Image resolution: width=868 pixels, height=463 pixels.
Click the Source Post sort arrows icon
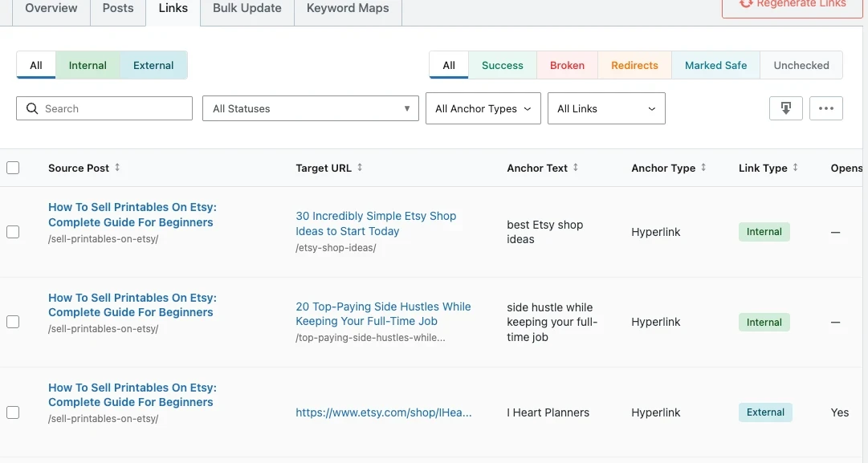coord(117,168)
